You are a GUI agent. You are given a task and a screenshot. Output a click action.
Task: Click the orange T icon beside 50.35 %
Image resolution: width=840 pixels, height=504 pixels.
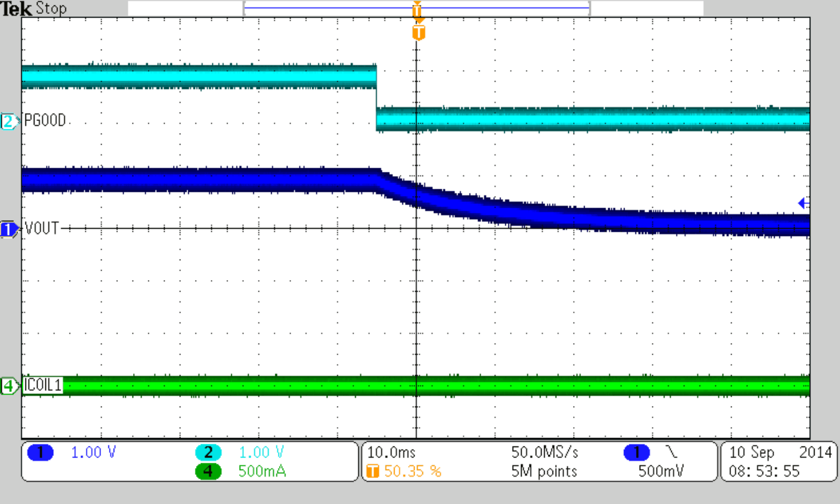(373, 471)
